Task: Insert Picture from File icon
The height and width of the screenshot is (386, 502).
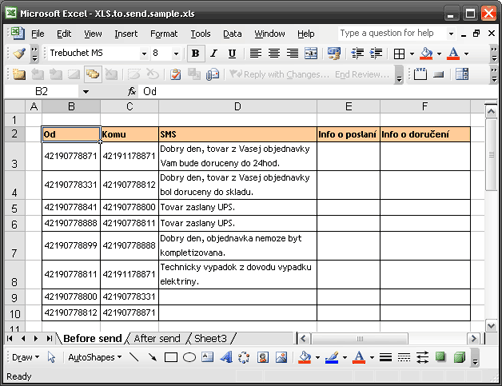Action: point(281,357)
